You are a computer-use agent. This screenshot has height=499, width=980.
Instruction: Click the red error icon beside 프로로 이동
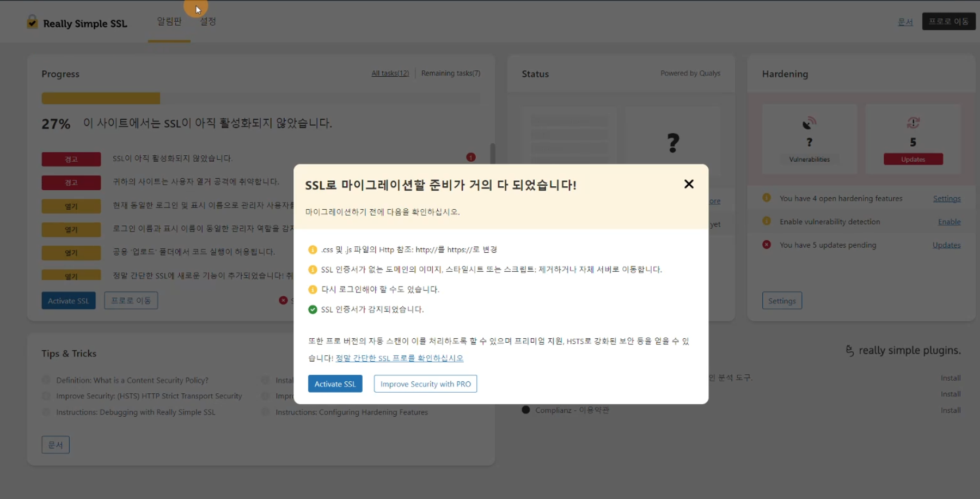(x=283, y=300)
